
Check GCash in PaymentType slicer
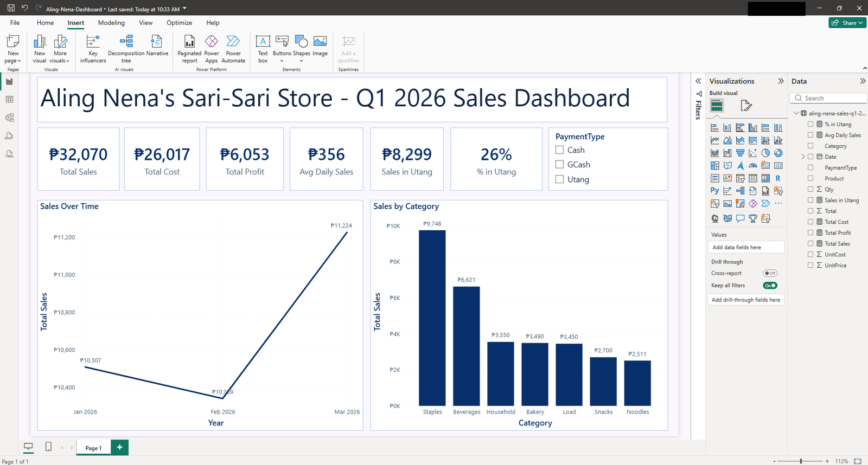coord(560,165)
